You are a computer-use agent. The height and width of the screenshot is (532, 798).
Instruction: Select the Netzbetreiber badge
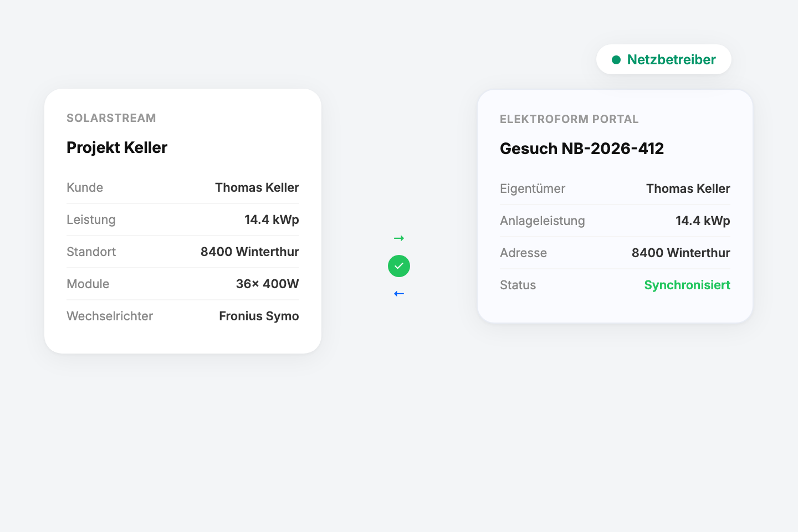(663, 59)
